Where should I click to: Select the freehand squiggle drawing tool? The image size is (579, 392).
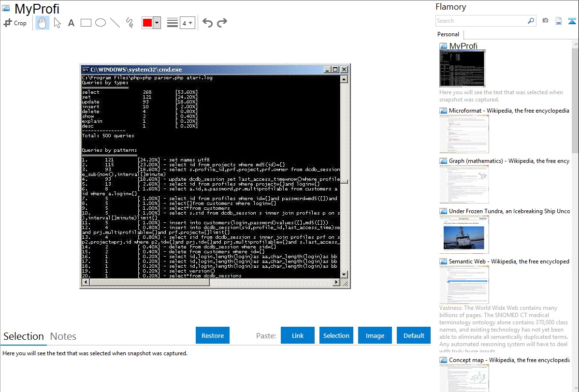point(130,23)
